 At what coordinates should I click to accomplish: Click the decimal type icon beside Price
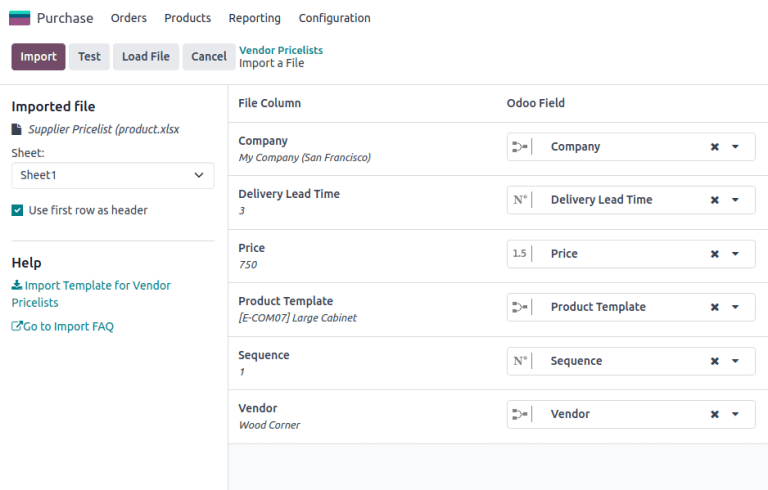pyautogui.click(x=520, y=254)
